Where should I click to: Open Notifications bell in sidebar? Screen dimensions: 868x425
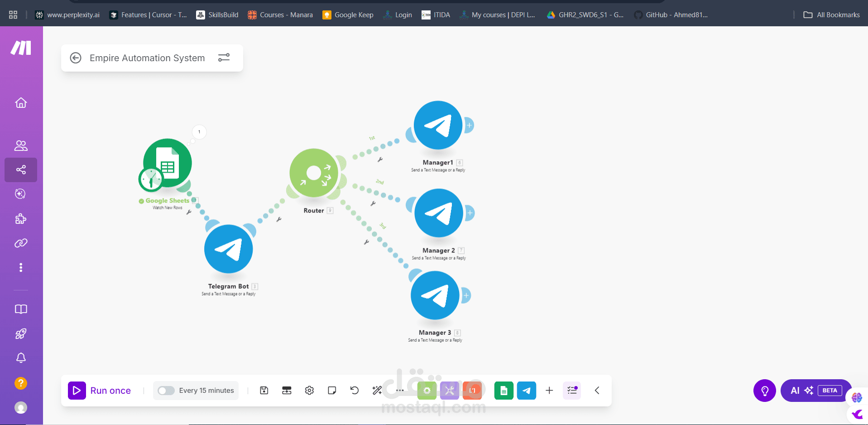[21, 358]
